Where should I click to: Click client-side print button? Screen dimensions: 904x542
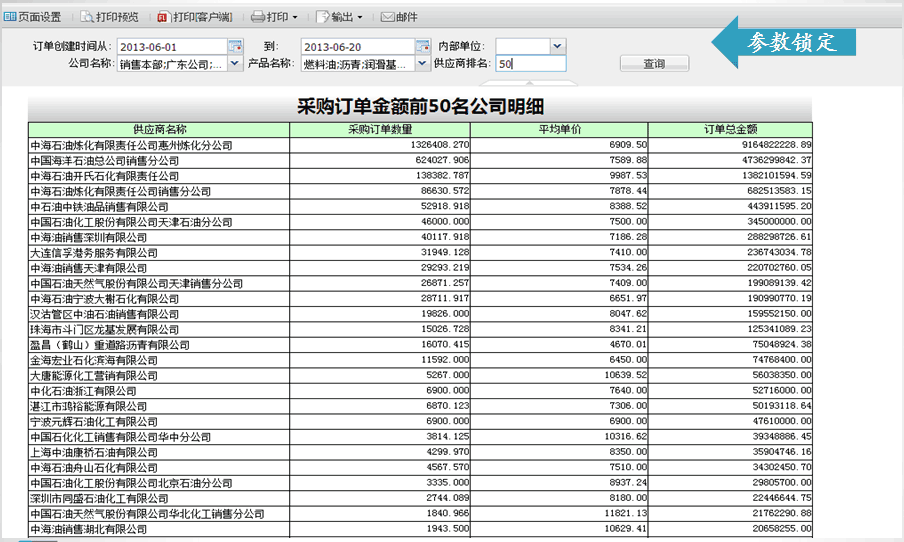(x=195, y=17)
